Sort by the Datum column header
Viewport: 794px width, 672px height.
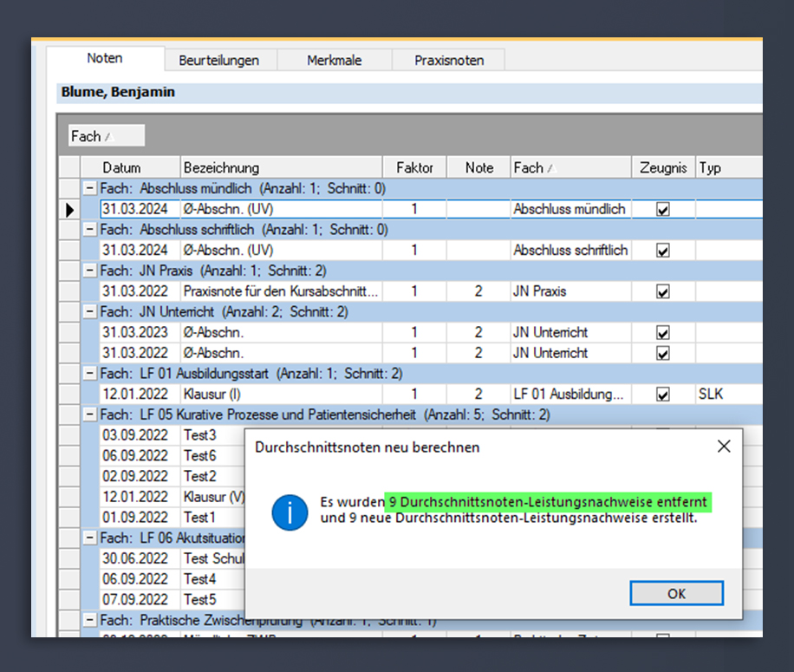coord(130,167)
